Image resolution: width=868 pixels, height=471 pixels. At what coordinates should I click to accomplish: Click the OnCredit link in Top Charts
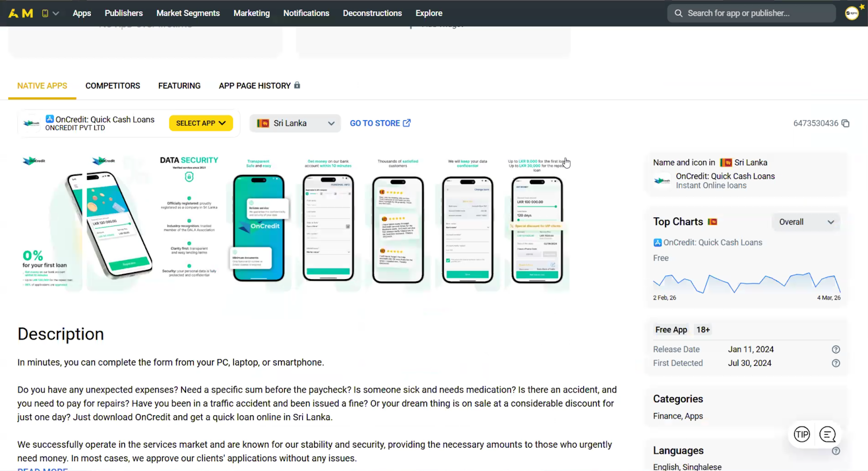coord(712,243)
